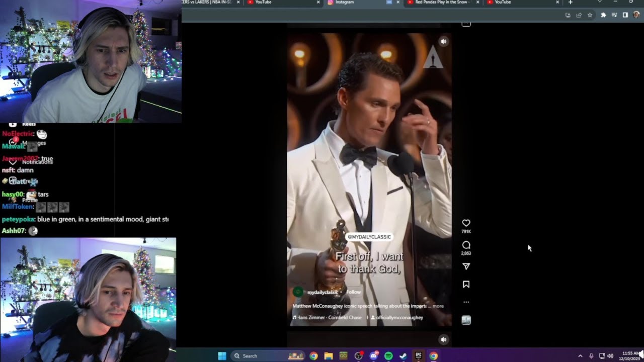Click the taskbar Search box
This screenshot has height=362, width=644.
tap(268, 356)
